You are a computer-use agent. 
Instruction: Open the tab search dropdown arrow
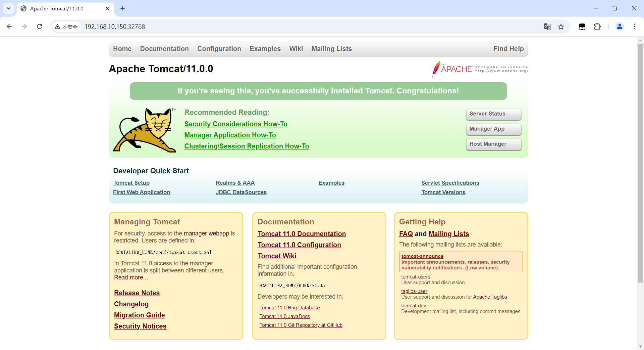point(8,8)
